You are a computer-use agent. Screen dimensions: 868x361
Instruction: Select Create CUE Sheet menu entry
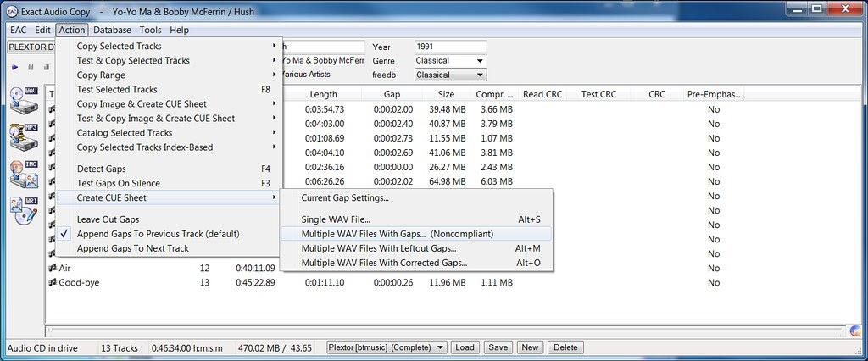click(x=170, y=197)
